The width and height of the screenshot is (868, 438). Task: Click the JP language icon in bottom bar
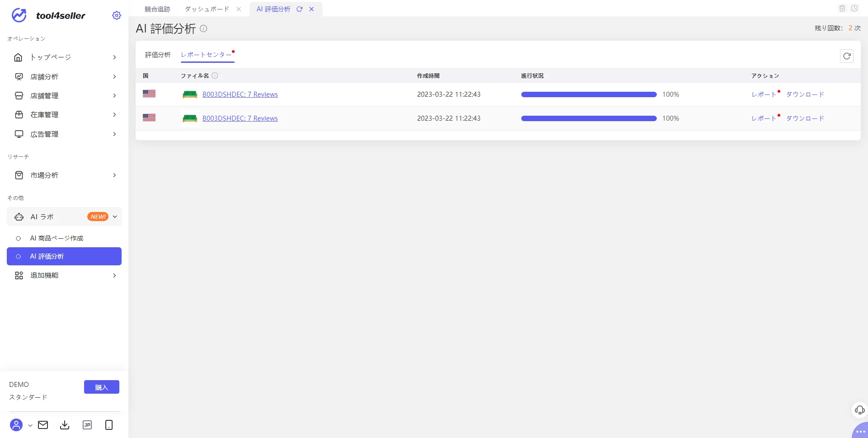pos(87,425)
